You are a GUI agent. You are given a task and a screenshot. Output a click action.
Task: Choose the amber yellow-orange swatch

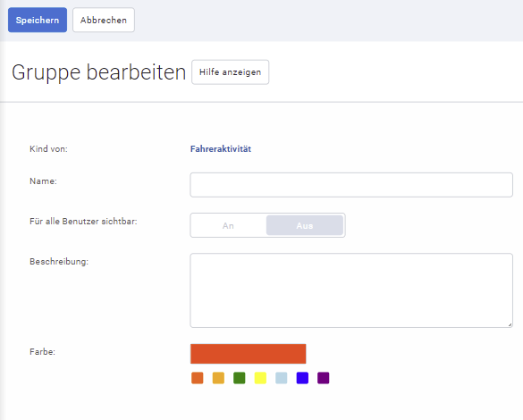(x=218, y=378)
